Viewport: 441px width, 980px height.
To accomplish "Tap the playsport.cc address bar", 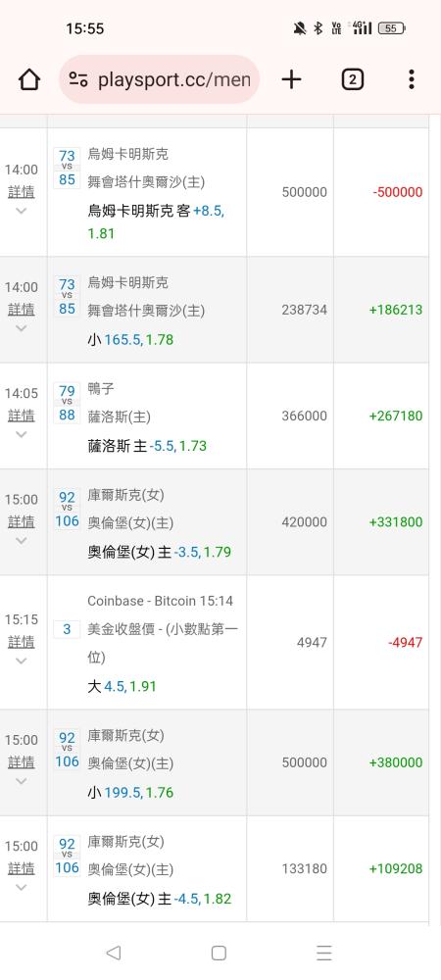I will pos(160,79).
